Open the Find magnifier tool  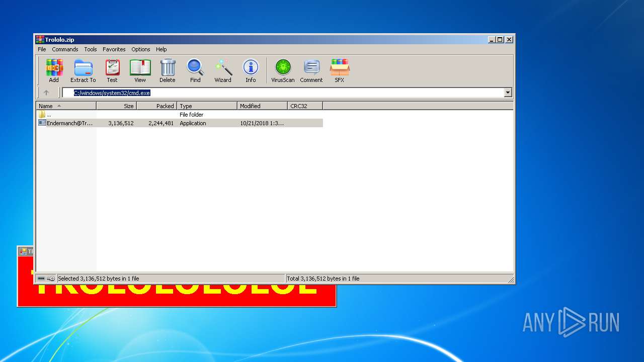195,70
